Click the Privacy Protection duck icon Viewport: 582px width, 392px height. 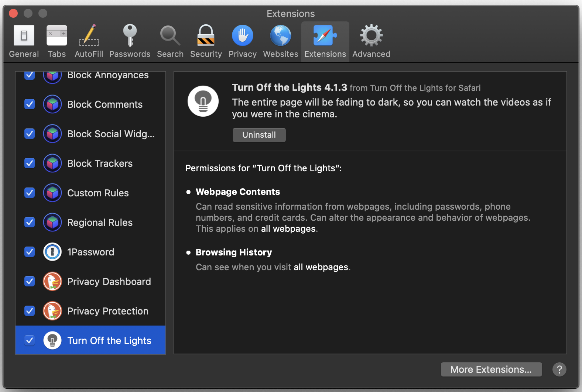click(x=52, y=311)
